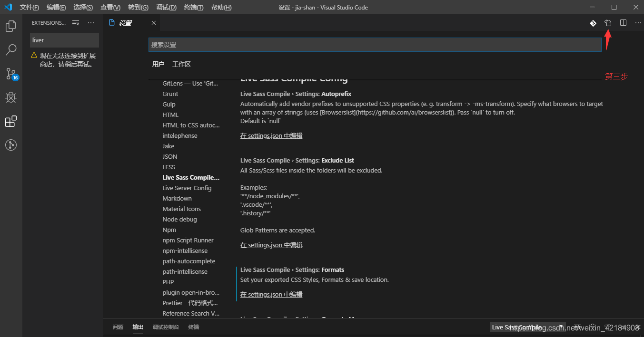Select HTML to CSS autoc... in settings tree
644x337 pixels.
point(191,125)
